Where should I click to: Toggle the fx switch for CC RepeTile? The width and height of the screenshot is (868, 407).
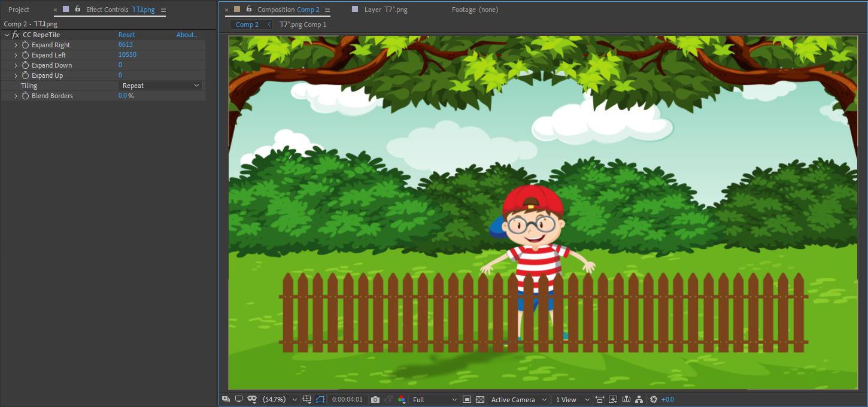tap(16, 35)
